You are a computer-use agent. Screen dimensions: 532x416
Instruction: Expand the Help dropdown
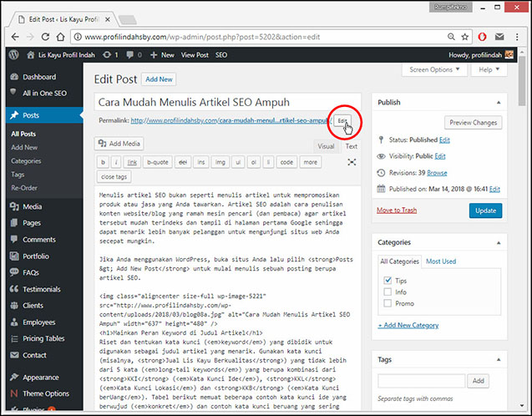[489, 69]
